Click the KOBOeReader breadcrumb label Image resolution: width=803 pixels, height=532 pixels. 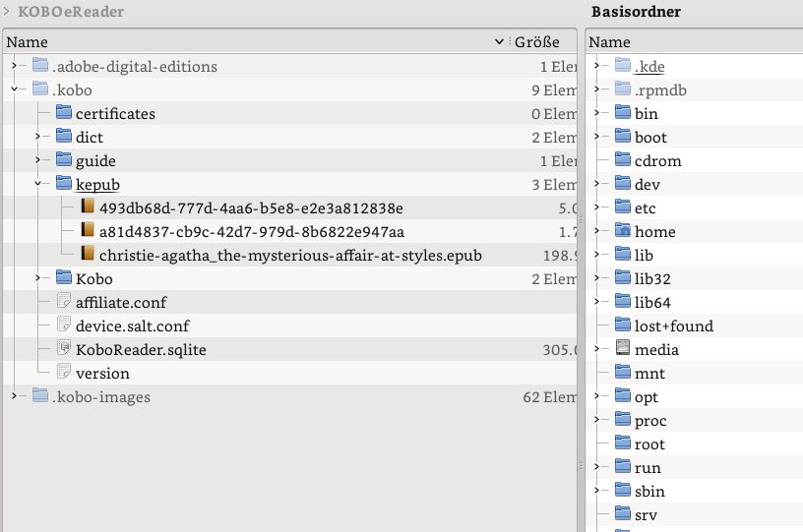(x=71, y=12)
